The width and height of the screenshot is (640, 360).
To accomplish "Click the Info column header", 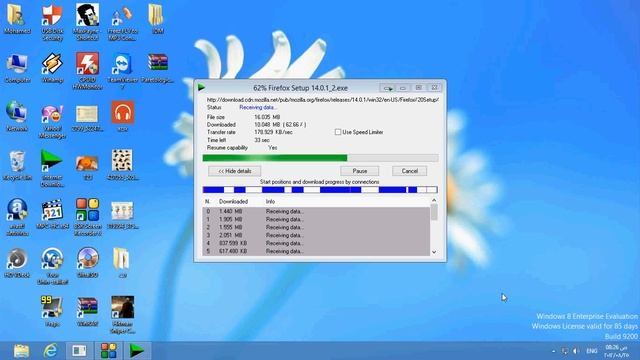I will (270, 202).
